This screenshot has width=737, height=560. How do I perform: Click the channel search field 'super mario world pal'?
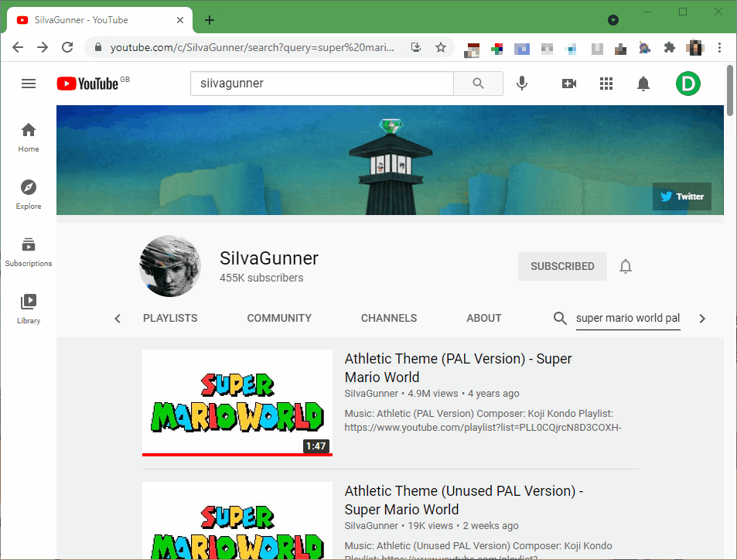click(x=628, y=319)
